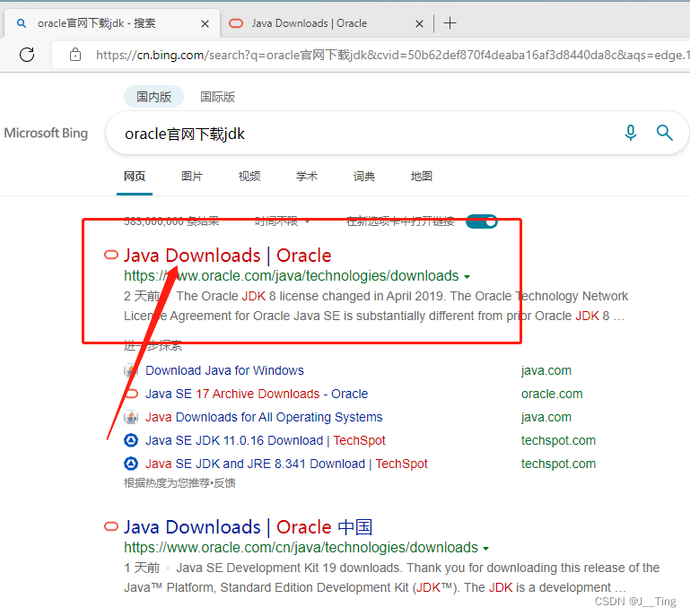Screen dimensions: 690x616
Task: Click the 根据热度为您推荐•反馈 feedback text
Action: (179, 483)
